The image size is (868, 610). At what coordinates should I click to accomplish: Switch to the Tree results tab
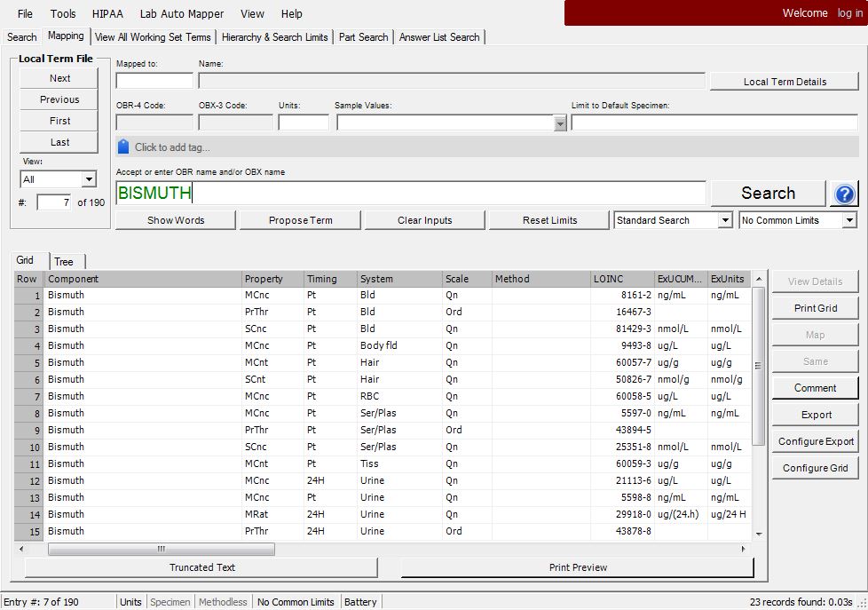[64, 262]
